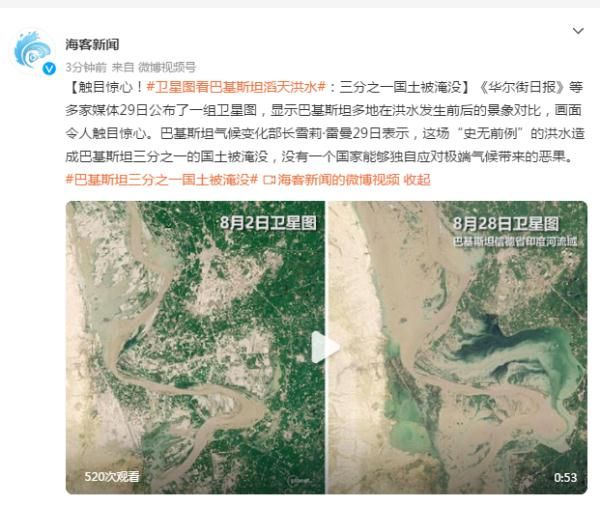Open the 3分钟前 timestamp link

pos(86,67)
